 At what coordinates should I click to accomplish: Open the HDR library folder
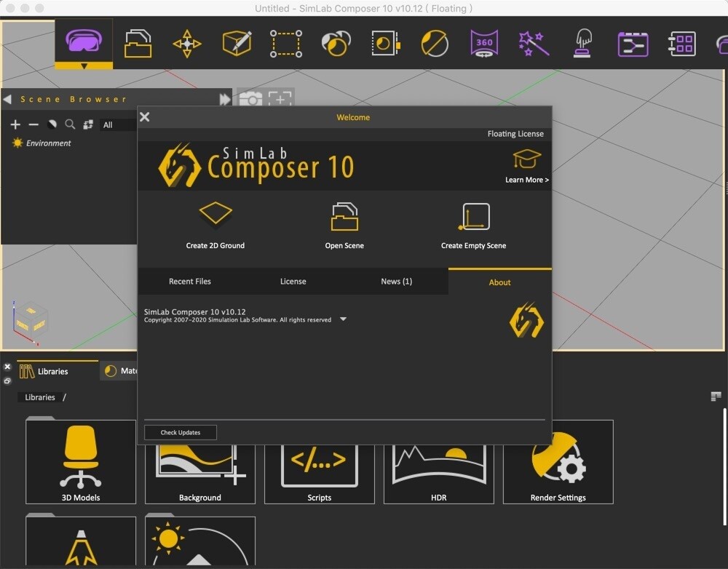pos(439,474)
